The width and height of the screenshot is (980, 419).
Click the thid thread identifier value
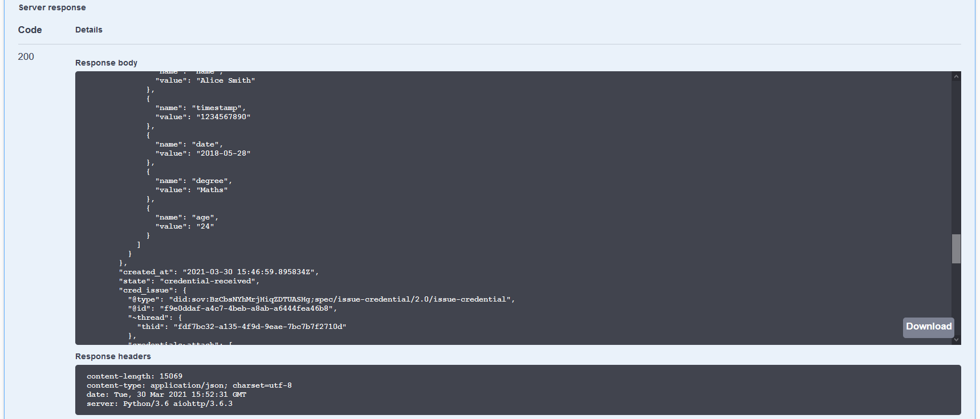point(259,327)
